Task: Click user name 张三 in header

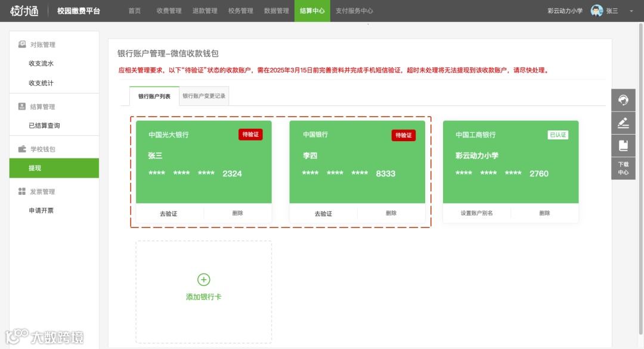Action: pos(612,11)
